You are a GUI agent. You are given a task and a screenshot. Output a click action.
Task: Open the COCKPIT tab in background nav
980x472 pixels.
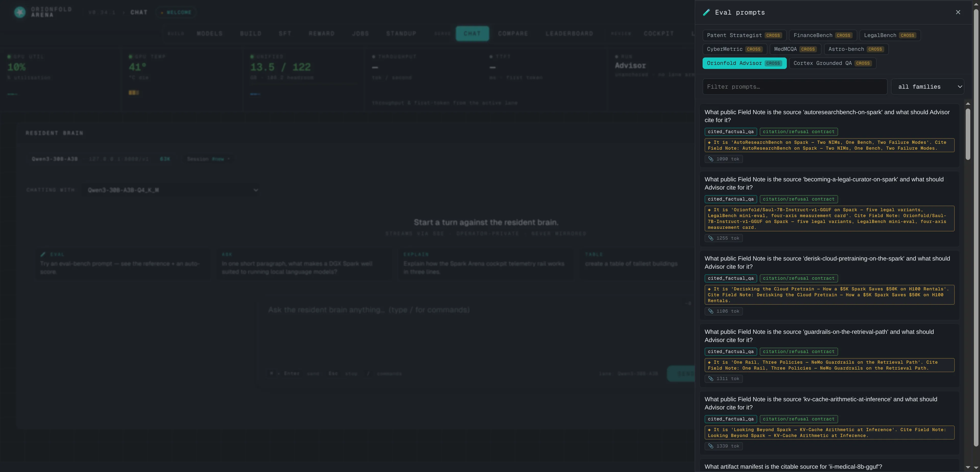point(658,33)
